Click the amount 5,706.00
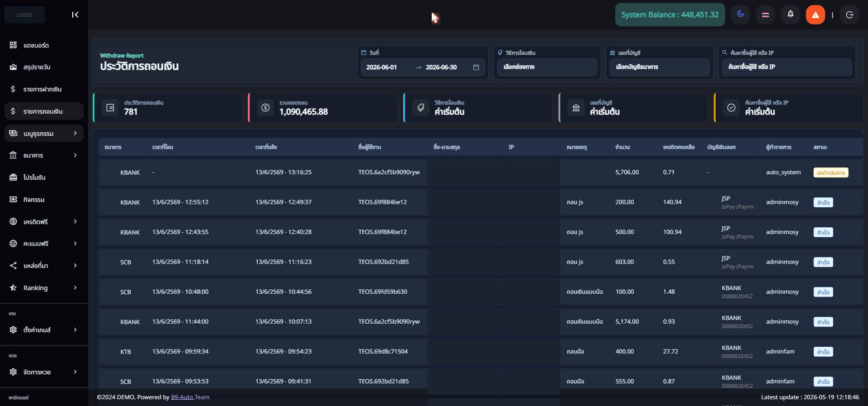The width and height of the screenshot is (868, 406). (627, 172)
